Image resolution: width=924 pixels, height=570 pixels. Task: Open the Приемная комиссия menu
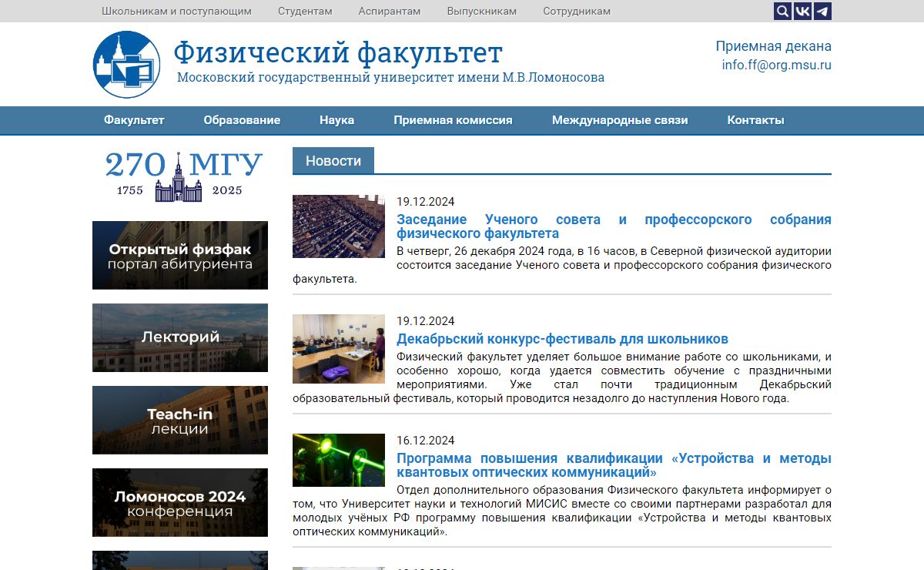tap(453, 120)
